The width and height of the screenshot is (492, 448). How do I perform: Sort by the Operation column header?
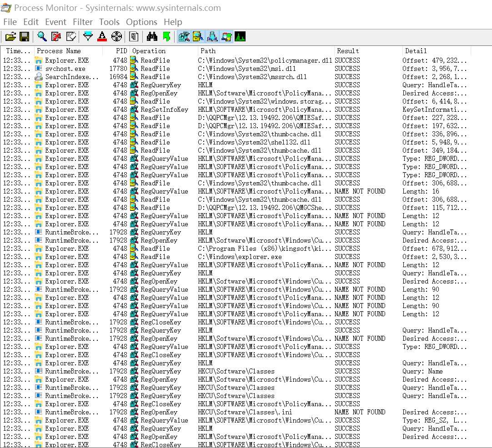click(x=164, y=51)
